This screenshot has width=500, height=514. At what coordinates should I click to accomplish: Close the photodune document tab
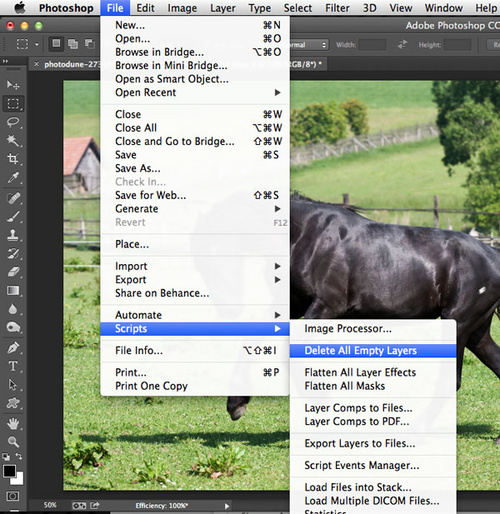coord(36,64)
